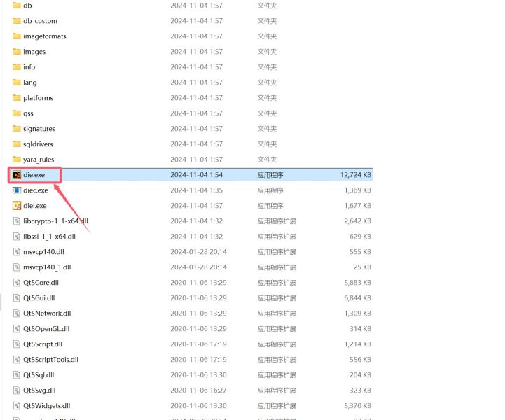Click the signatures folder icon
Image resolution: width=505 pixels, height=420 pixels.
[x=17, y=129]
